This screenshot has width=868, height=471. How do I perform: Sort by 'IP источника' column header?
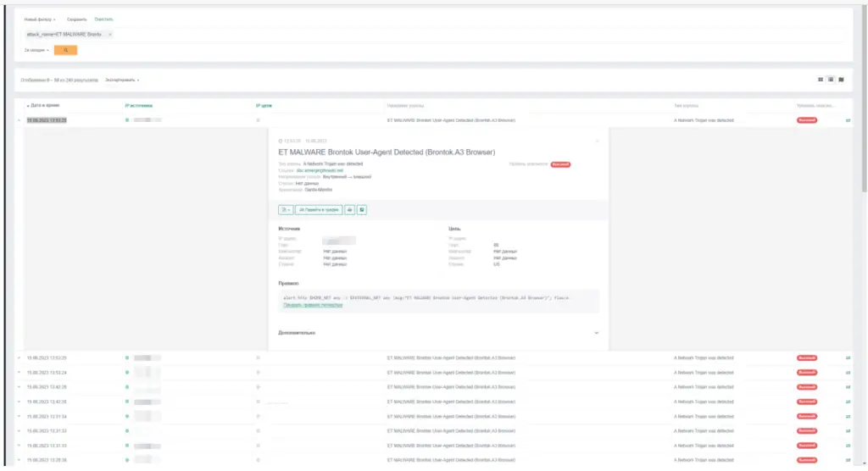138,105
